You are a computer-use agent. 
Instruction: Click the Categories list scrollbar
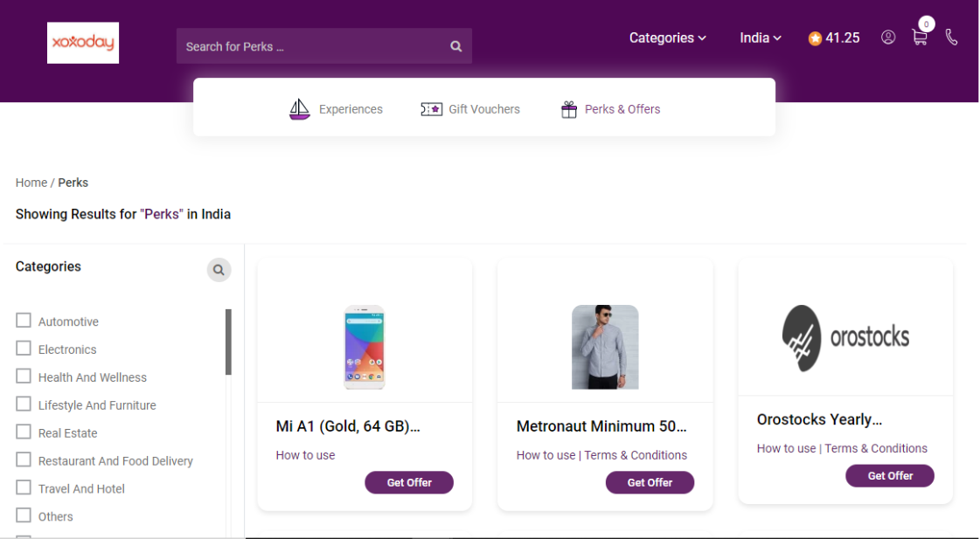click(229, 342)
